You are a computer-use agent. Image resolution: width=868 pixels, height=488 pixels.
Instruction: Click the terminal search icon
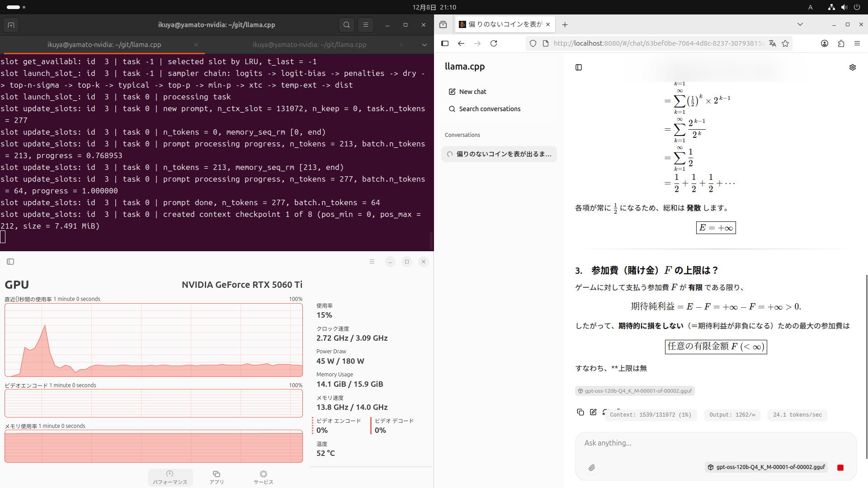[346, 25]
